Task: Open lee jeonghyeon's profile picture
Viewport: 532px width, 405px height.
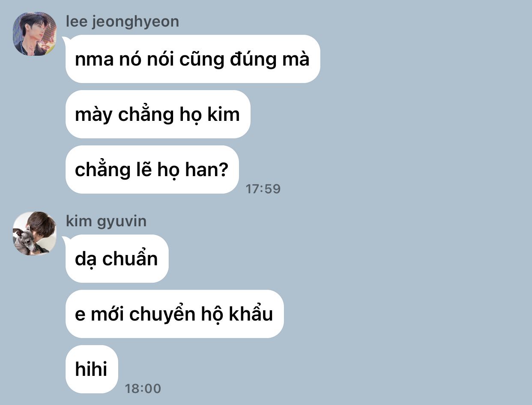Action: (x=35, y=34)
